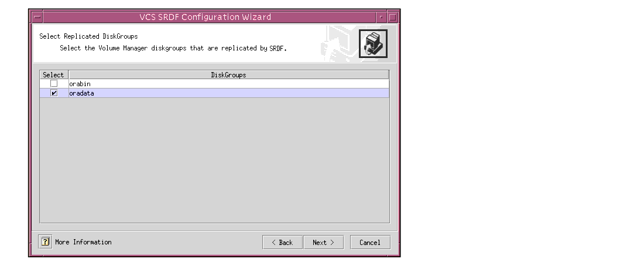644x279 pixels.
Task: Click the SRDF wizard disk icon in header
Action: coord(373,43)
